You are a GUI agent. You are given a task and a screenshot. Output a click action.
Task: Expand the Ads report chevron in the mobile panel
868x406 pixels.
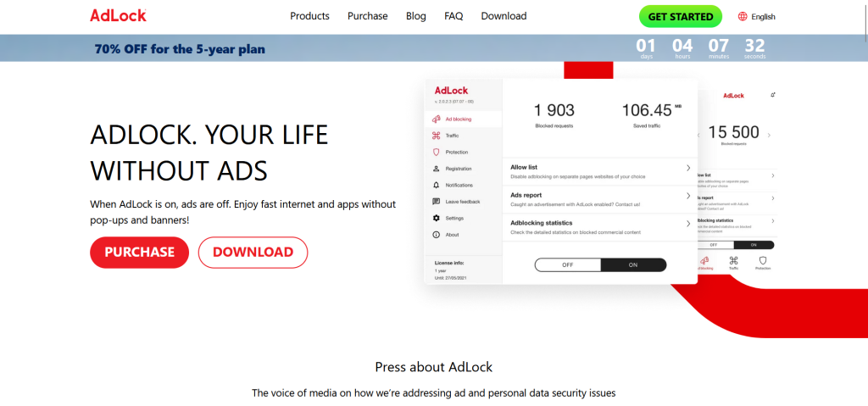tap(772, 198)
